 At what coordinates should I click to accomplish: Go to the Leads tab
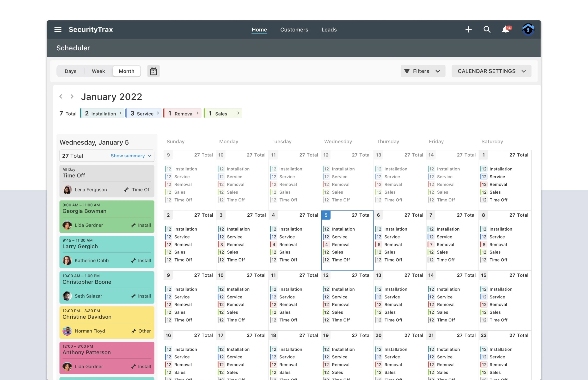(329, 30)
